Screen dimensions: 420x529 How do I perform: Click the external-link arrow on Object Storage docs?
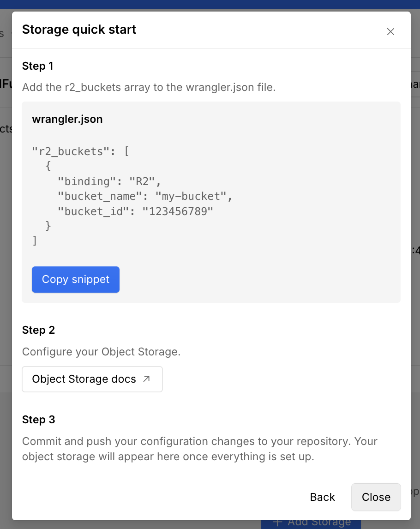click(146, 379)
